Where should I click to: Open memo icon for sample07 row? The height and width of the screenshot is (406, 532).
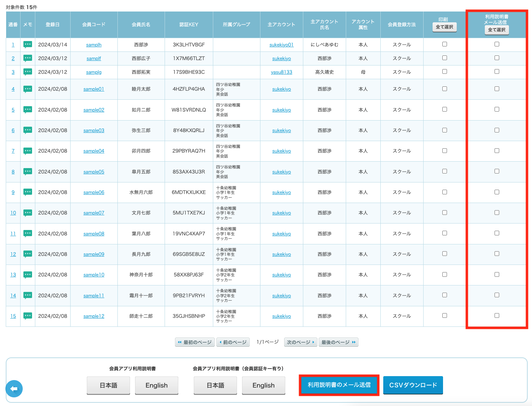[x=28, y=213]
